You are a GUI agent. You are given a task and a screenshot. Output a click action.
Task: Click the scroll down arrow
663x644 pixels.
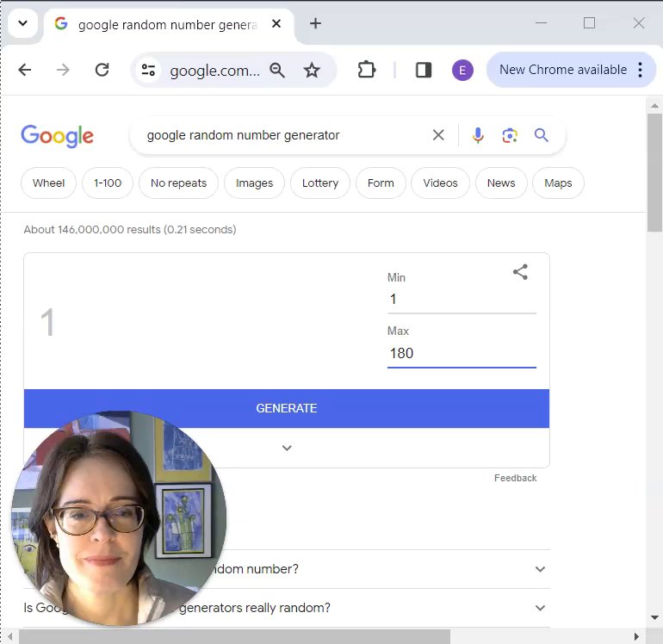coord(654,617)
